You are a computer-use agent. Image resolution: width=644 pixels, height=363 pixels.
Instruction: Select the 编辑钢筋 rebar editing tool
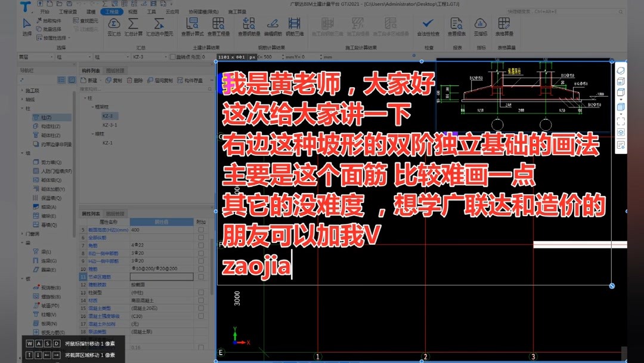tap(272, 27)
